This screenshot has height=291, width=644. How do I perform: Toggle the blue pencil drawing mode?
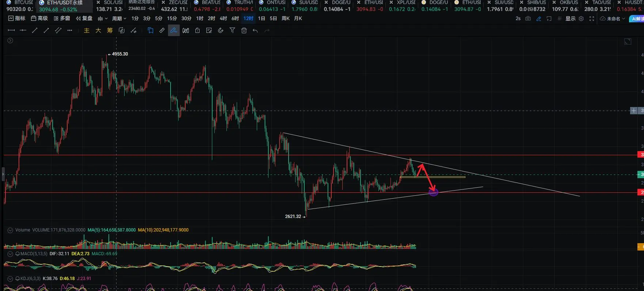tap(538, 19)
